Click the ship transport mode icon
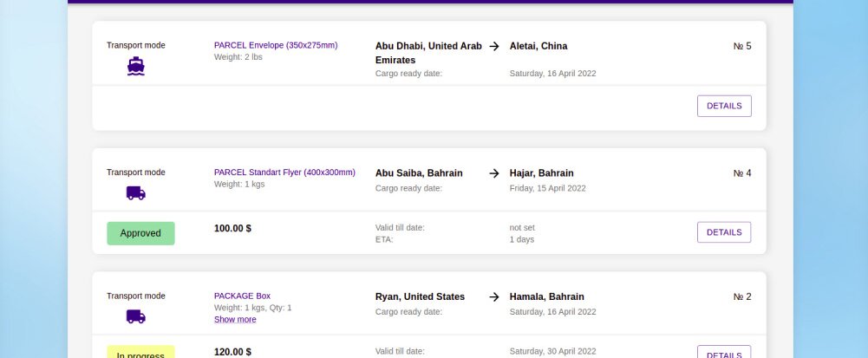868x358 pixels. click(135, 67)
